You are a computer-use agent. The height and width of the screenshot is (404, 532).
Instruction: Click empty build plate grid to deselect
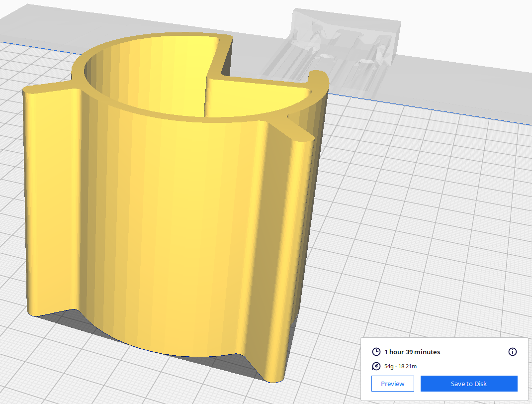tap(423, 224)
